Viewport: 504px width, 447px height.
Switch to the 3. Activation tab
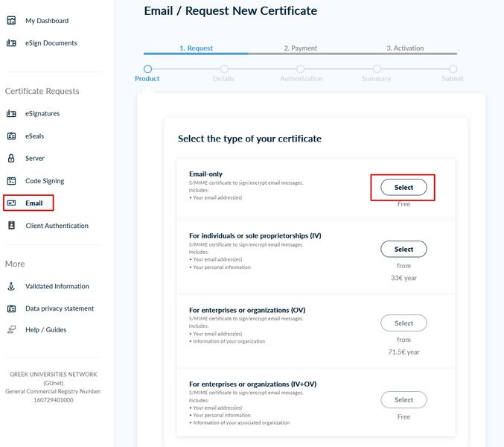coord(405,48)
